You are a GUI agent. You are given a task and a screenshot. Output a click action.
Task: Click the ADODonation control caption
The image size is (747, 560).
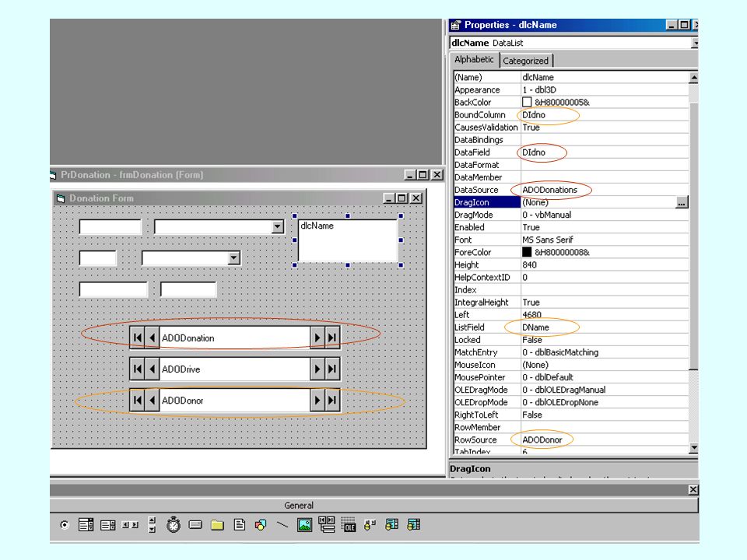[188, 338]
